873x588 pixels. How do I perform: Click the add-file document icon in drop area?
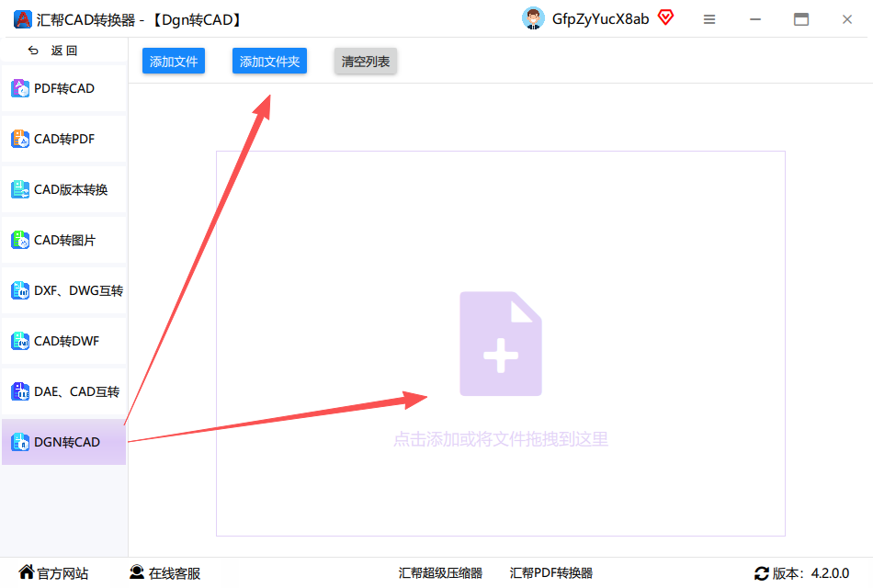501,344
